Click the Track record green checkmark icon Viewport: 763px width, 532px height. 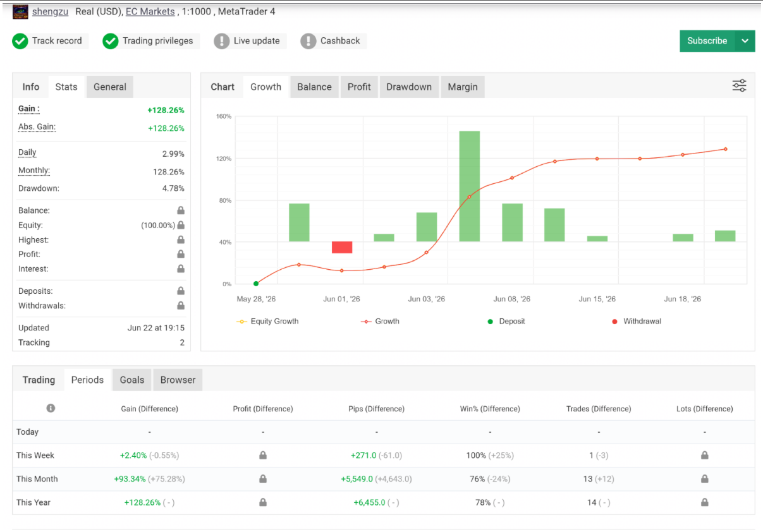coord(20,41)
